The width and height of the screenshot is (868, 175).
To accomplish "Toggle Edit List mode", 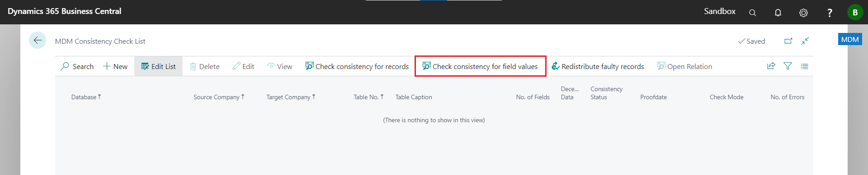I will point(158,66).
